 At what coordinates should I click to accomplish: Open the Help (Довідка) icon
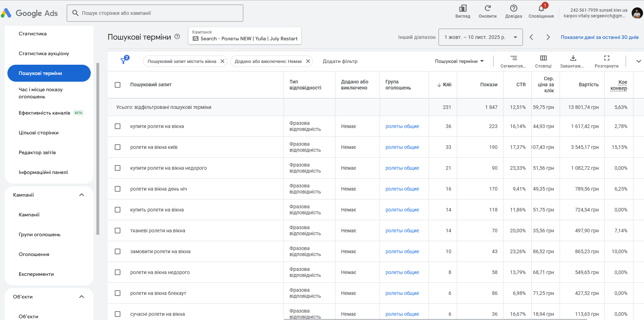pos(514,8)
